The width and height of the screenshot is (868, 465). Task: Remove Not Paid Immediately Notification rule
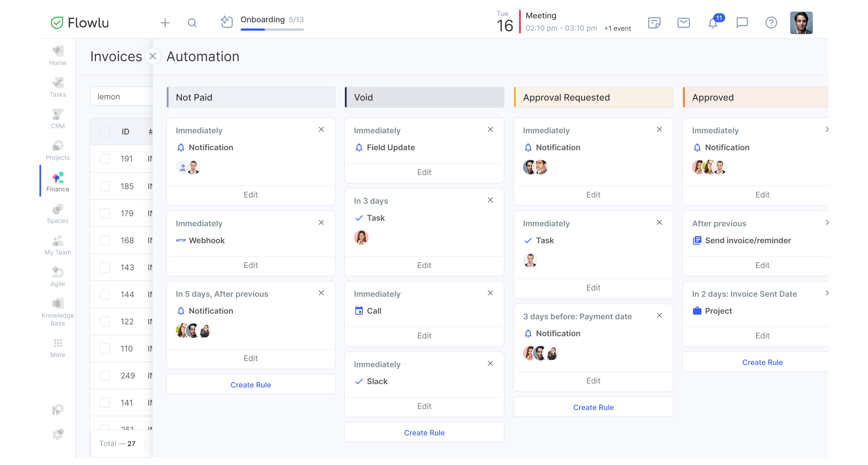(322, 129)
